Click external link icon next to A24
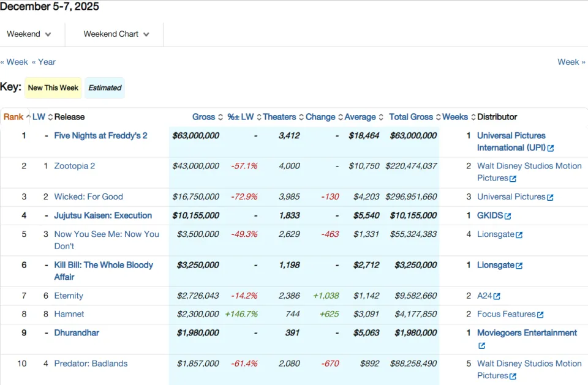The image size is (588, 385). point(497,296)
